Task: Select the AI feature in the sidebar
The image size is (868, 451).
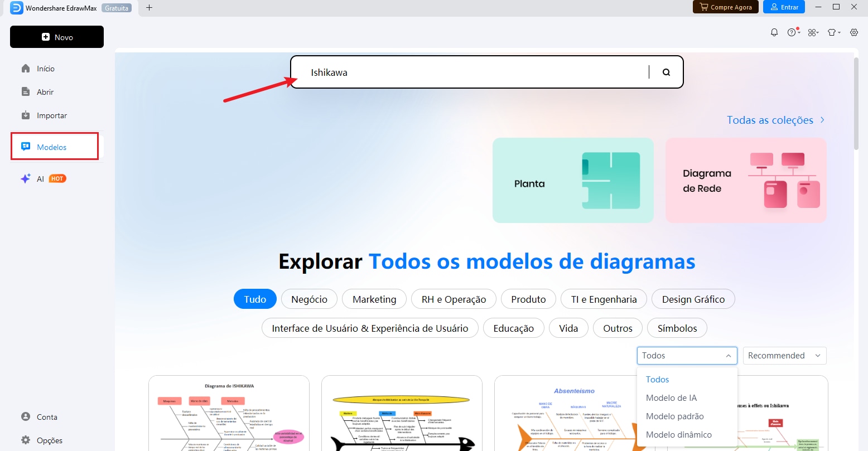Action: click(40, 178)
